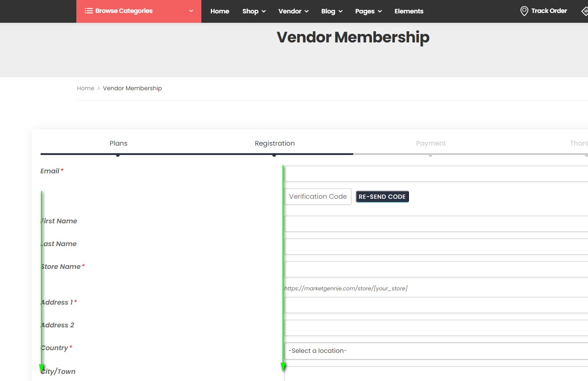Screen dimensions: 588x381
Task: Open the Elements menu item
Action: tap(409, 11)
